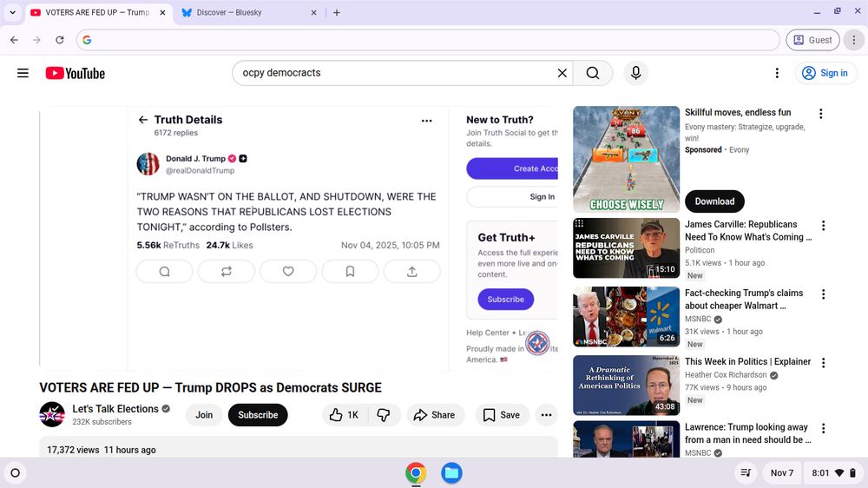Subscribe to Let's Talk Elections
868x488 pixels.
point(258,415)
